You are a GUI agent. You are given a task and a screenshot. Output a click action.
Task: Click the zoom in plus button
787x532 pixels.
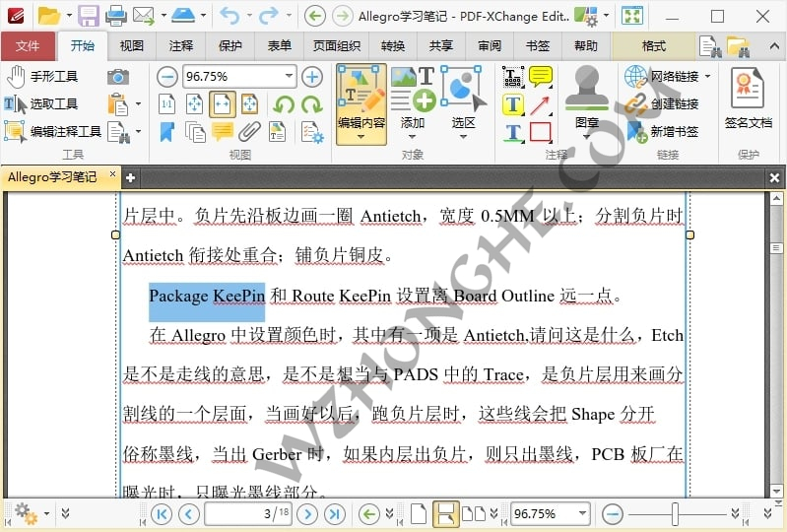tap(312, 77)
